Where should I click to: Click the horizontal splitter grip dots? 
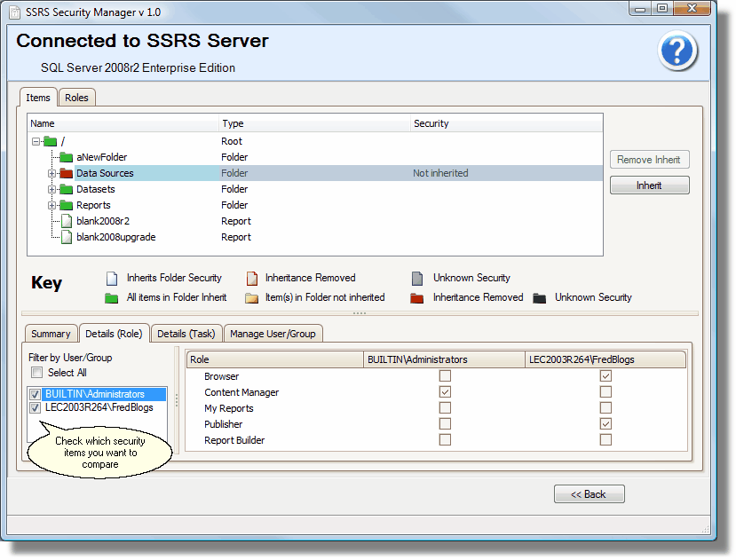click(x=360, y=313)
